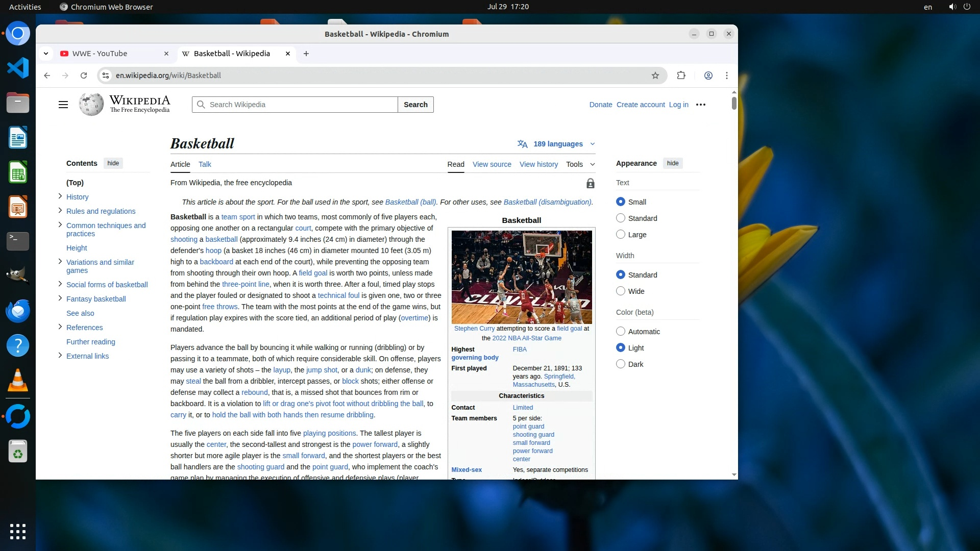
Task: Open the Tools dropdown menu
Action: [x=580, y=164]
